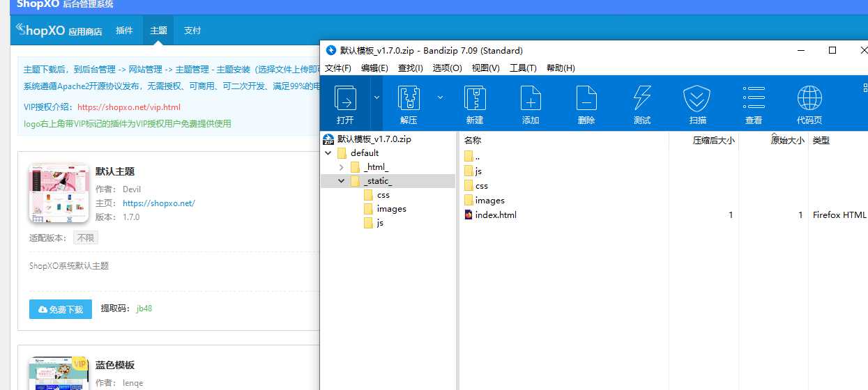Viewport: 868px width, 390px height.
Task: Click the Test (测试) lightning icon
Action: (642, 103)
